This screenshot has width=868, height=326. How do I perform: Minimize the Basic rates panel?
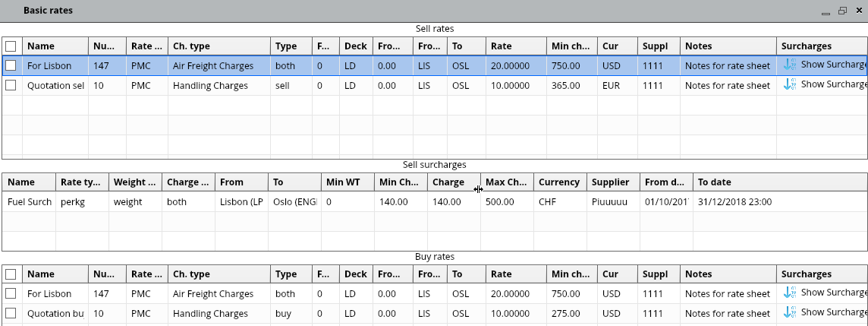826,11
